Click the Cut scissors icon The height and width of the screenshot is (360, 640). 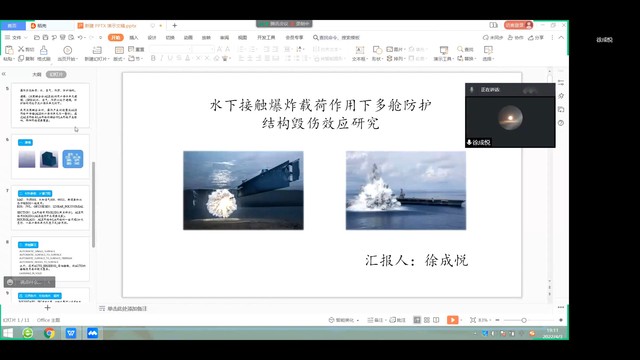pos(21,49)
